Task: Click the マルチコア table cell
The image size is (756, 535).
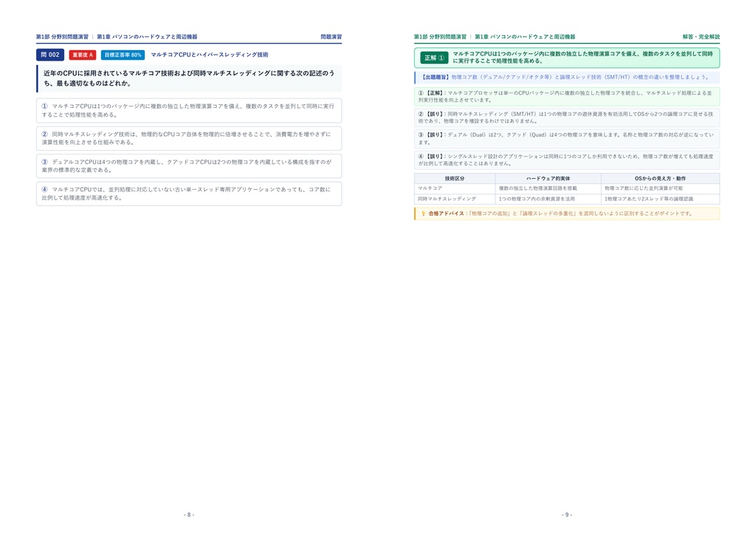Action: (x=455, y=188)
